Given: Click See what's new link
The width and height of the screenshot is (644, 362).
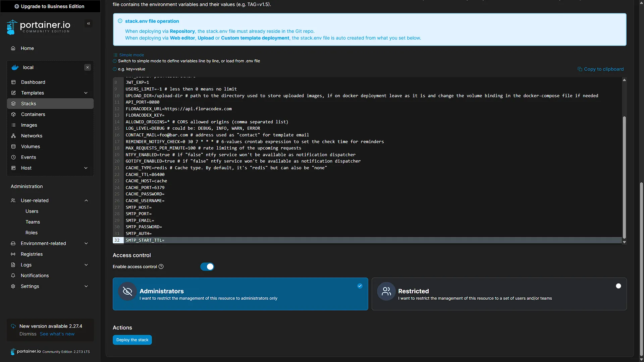Looking at the screenshot, I should click(x=57, y=334).
